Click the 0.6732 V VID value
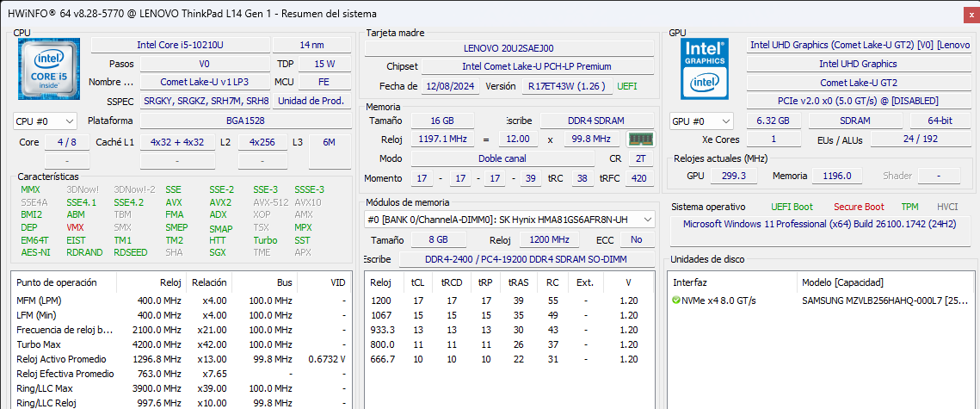The width and height of the screenshot is (980, 409). (x=327, y=359)
